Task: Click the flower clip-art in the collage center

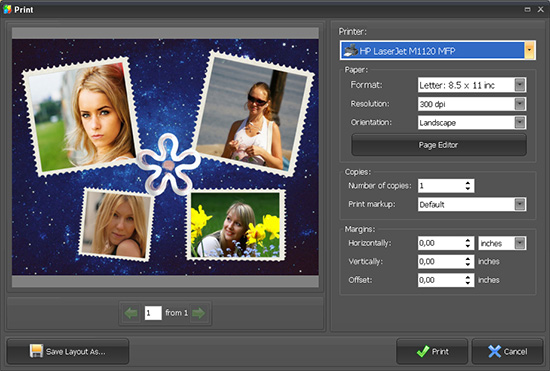Action: (x=169, y=164)
